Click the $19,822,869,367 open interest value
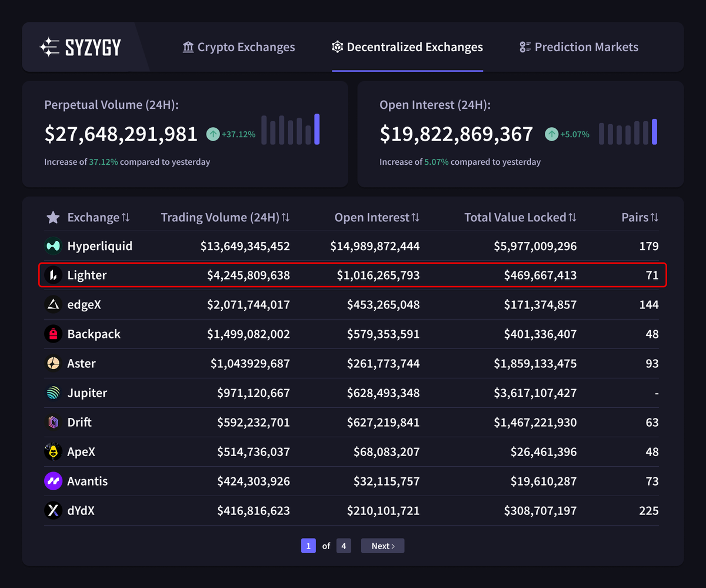 [x=456, y=134]
